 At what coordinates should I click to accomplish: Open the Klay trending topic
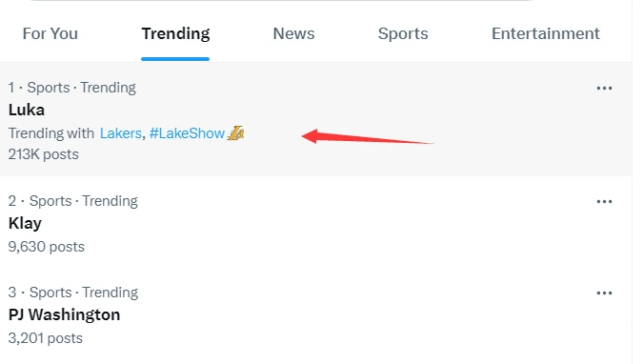point(25,224)
